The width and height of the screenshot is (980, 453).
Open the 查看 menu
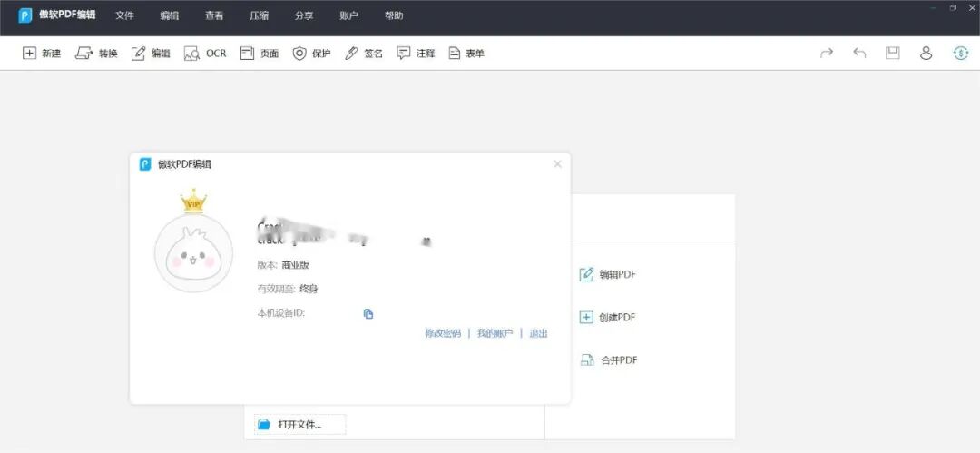pos(214,15)
